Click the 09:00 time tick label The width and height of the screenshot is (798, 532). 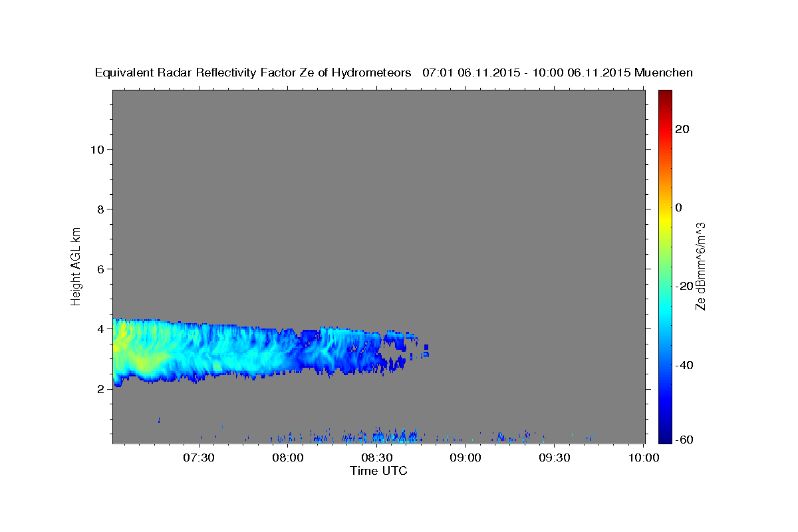click(465, 458)
